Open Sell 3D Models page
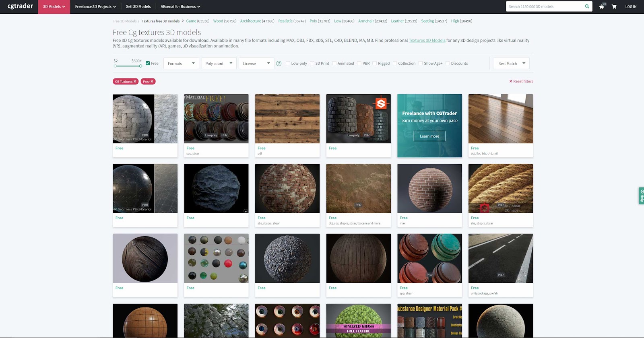The width and height of the screenshot is (644, 338). click(x=138, y=7)
